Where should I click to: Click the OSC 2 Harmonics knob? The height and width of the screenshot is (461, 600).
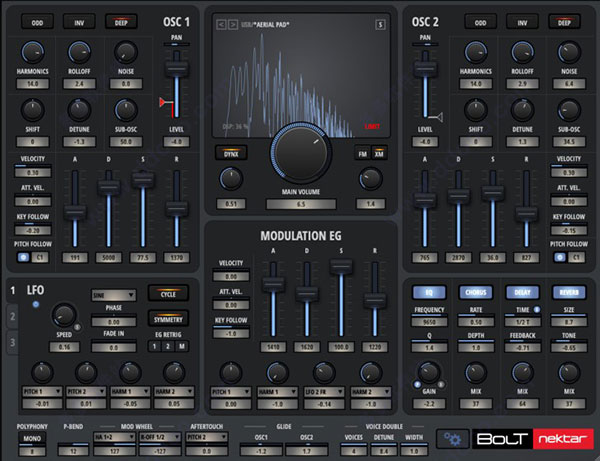coord(476,52)
